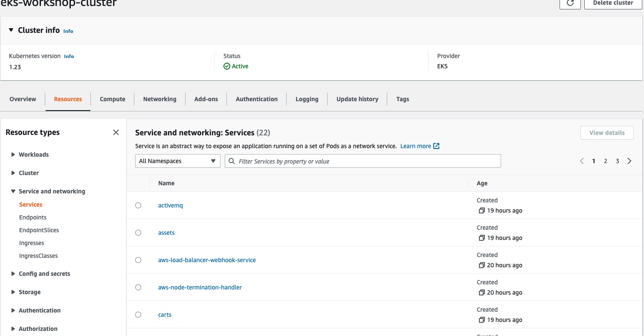Click the copy icon beside carts age

(482, 320)
